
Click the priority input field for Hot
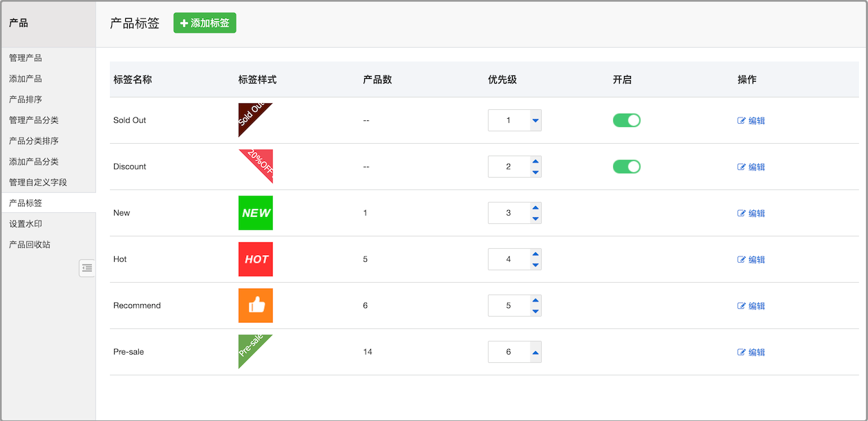(x=508, y=259)
